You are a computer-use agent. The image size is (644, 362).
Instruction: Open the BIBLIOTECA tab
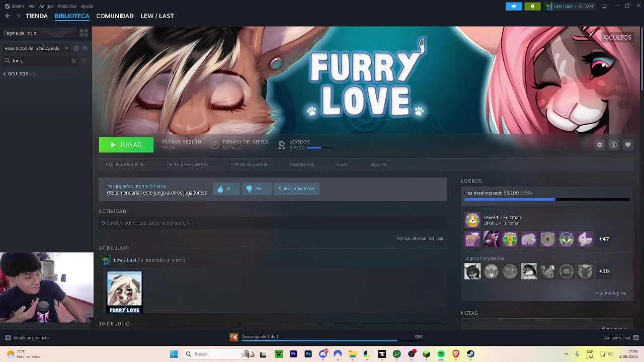click(72, 16)
